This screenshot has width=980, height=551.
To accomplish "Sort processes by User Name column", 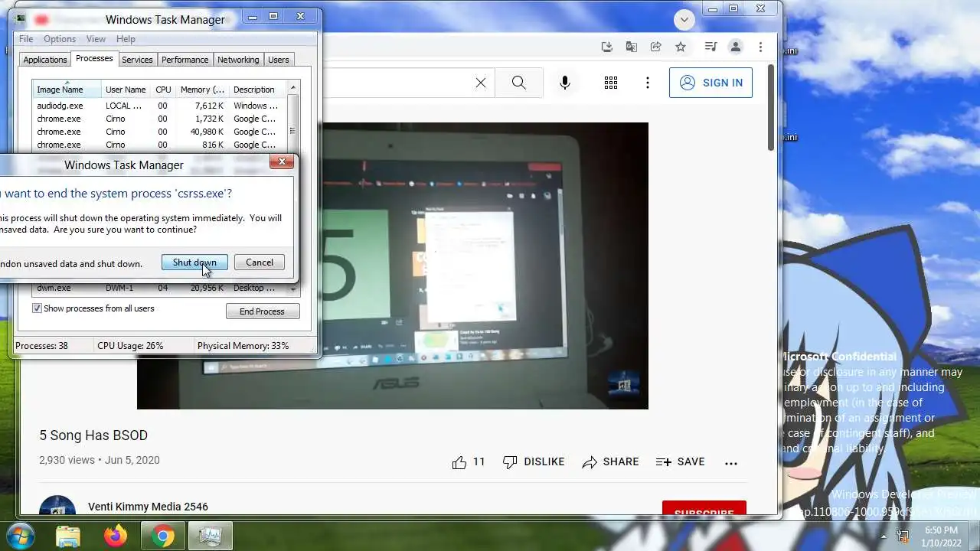I will click(x=126, y=90).
